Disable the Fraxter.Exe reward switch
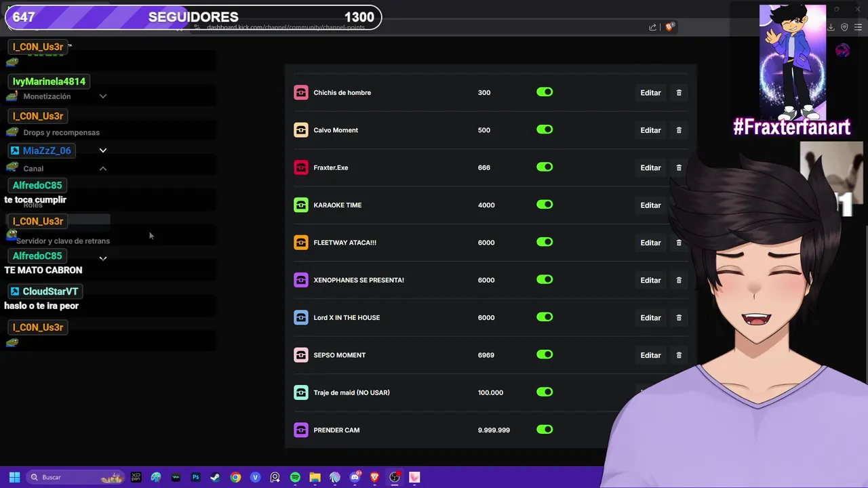868x488 pixels. point(545,167)
